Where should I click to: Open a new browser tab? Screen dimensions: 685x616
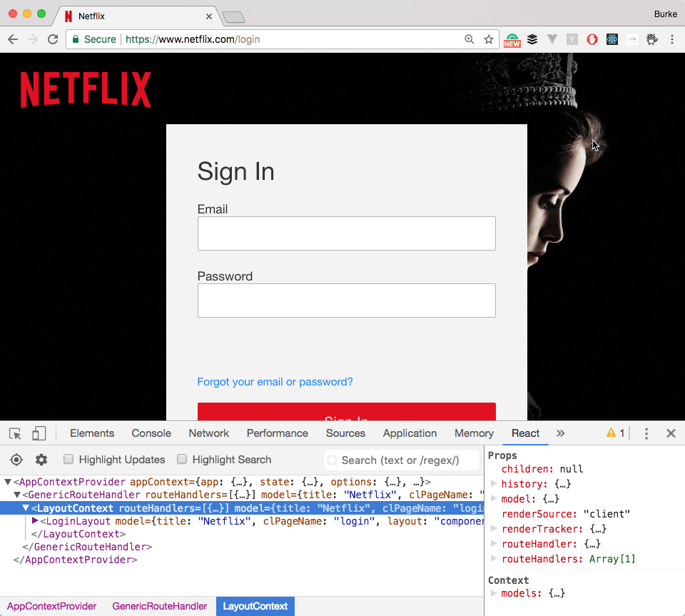click(234, 17)
